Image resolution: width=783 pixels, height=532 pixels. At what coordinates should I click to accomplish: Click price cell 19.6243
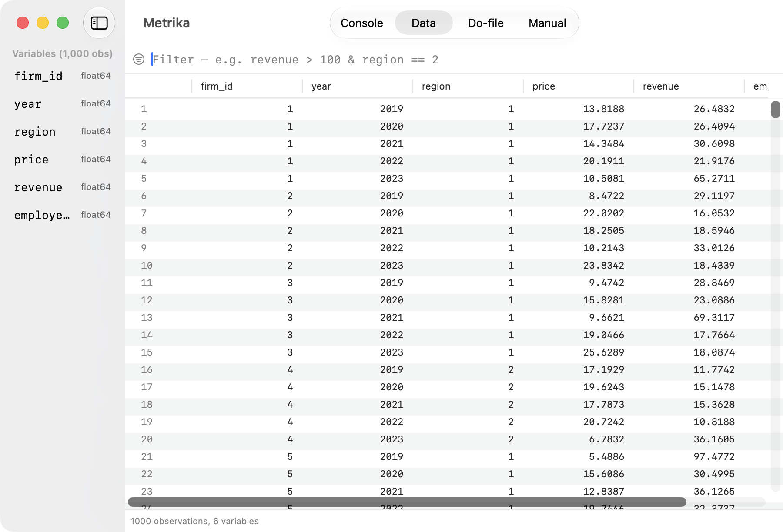click(x=603, y=387)
